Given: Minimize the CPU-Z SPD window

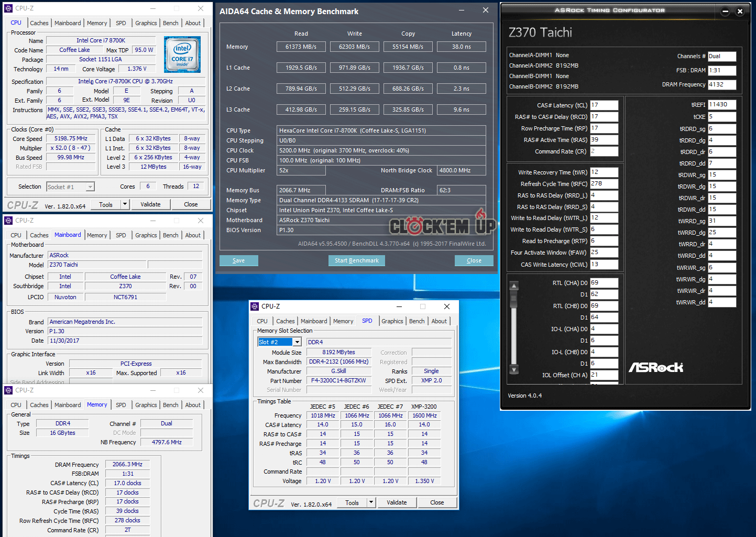Looking at the screenshot, I should (x=399, y=306).
